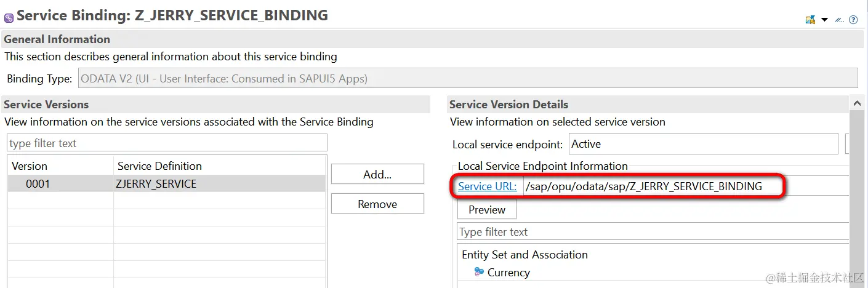Open the Service URL link

click(487, 186)
